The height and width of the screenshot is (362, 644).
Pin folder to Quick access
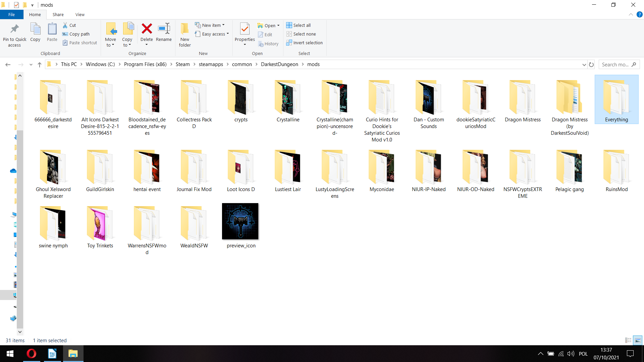click(14, 35)
